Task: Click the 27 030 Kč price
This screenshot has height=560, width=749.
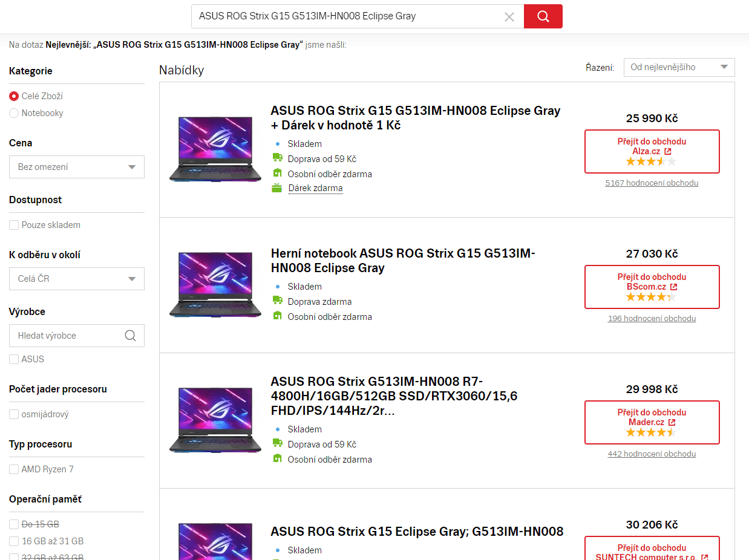Action: coord(652,254)
